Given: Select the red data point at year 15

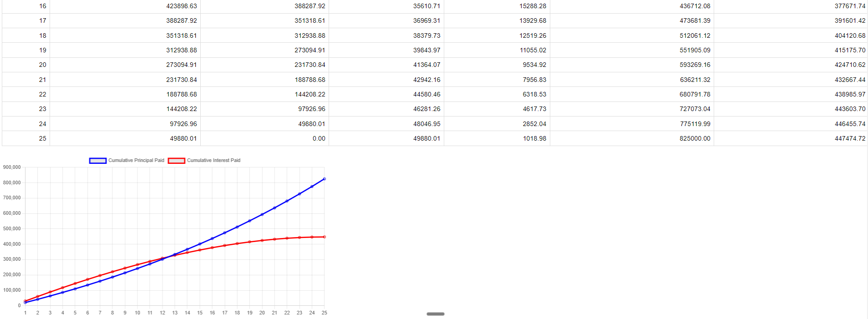Looking at the screenshot, I should tap(200, 250).
